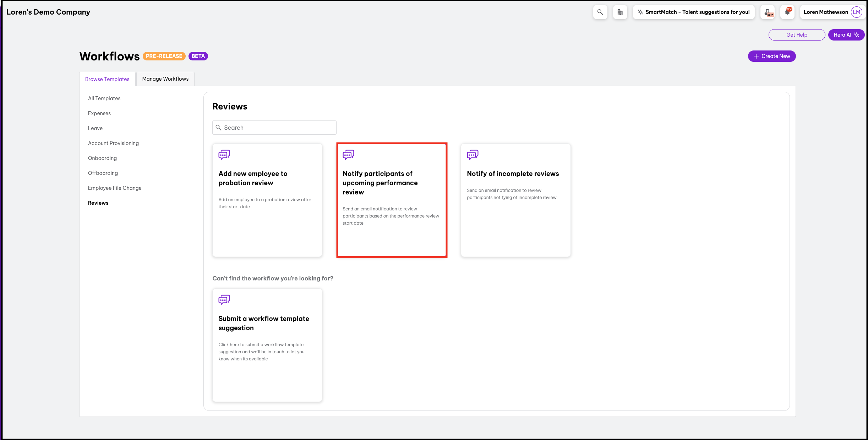Screen dimensions: 868x440
Task: Select the Browse Templates tab
Action: tap(107, 79)
